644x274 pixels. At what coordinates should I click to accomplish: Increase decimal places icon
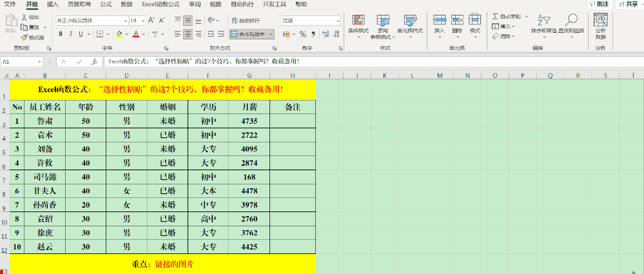pos(326,34)
